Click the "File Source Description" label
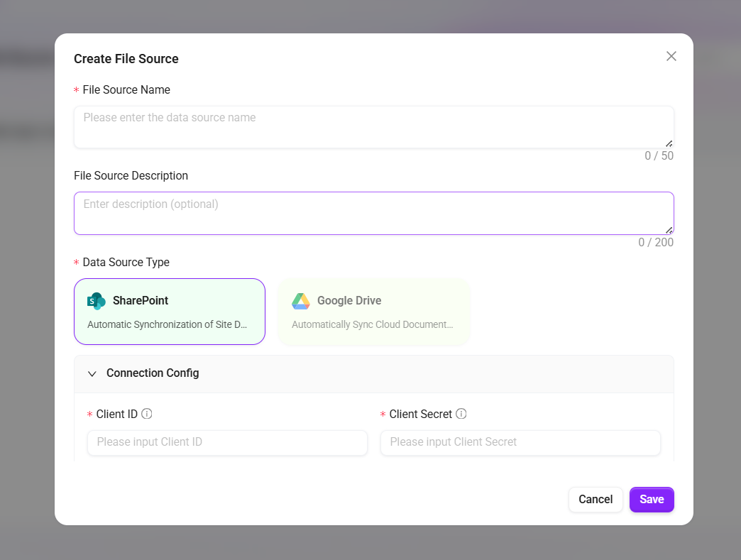This screenshot has height=560, width=741. 131,176
